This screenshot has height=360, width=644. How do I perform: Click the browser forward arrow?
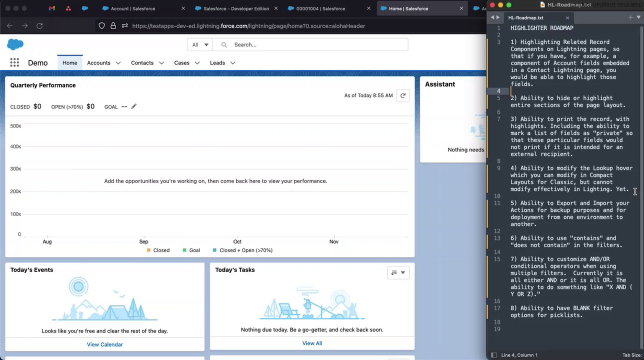24,25
